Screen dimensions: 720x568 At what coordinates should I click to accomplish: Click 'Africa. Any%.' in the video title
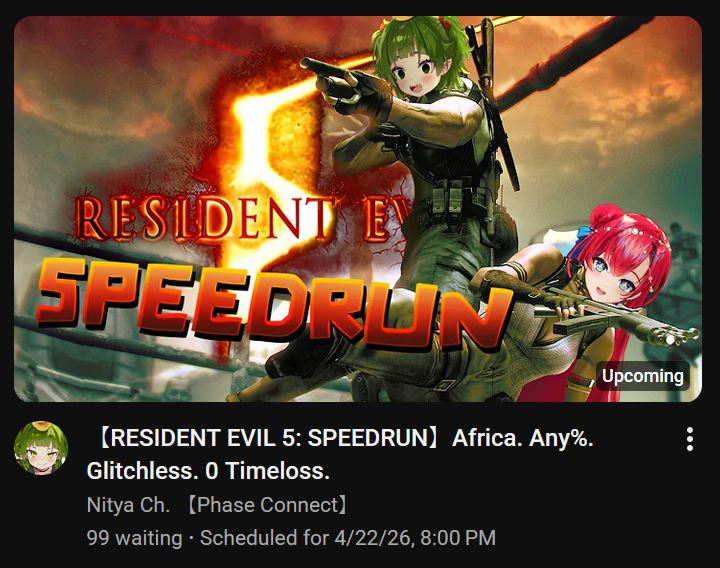tap(523, 438)
